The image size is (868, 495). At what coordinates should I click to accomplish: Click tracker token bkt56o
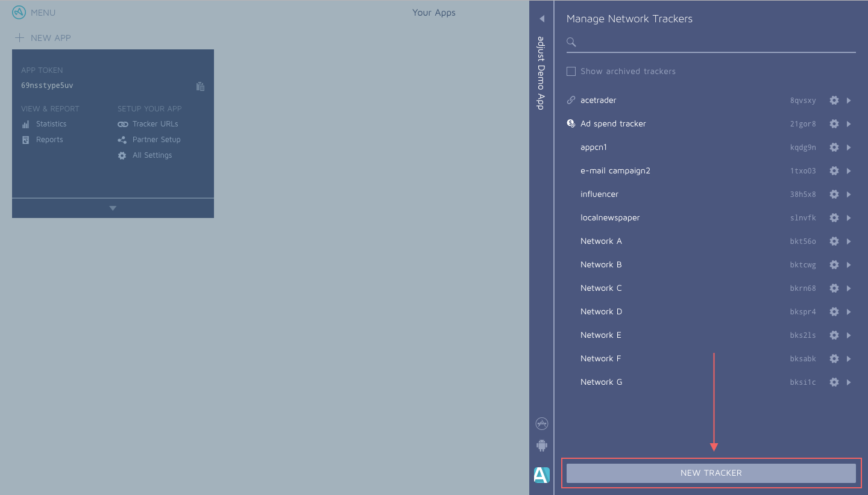coord(803,241)
